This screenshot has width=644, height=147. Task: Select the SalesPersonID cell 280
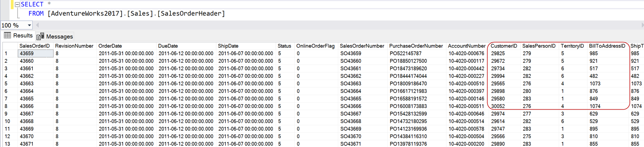(x=540, y=91)
